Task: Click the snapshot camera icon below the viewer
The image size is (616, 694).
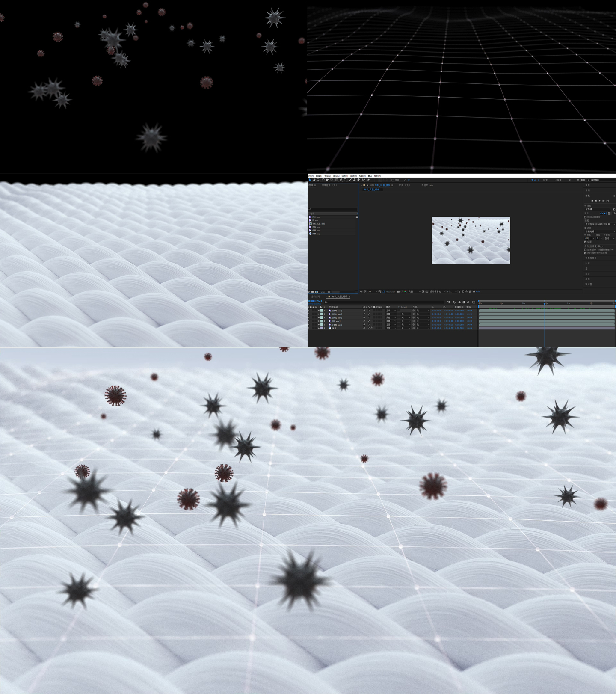Action: pyautogui.click(x=398, y=291)
